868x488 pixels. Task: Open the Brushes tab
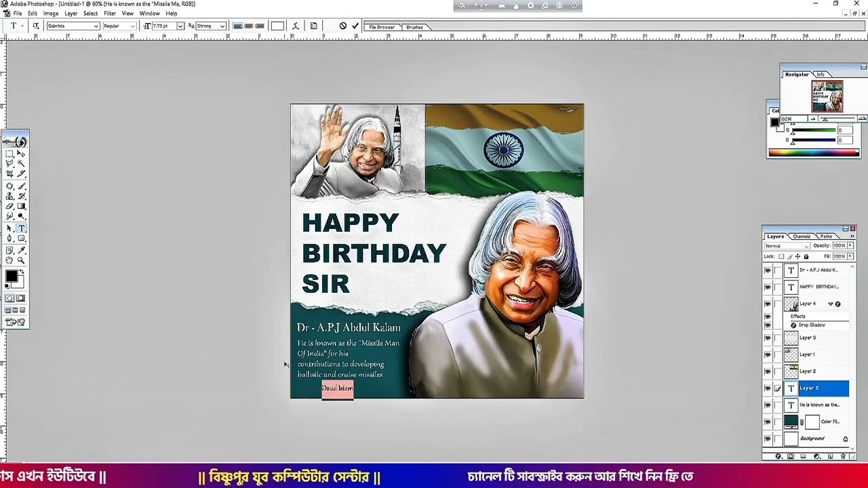pos(415,27)
